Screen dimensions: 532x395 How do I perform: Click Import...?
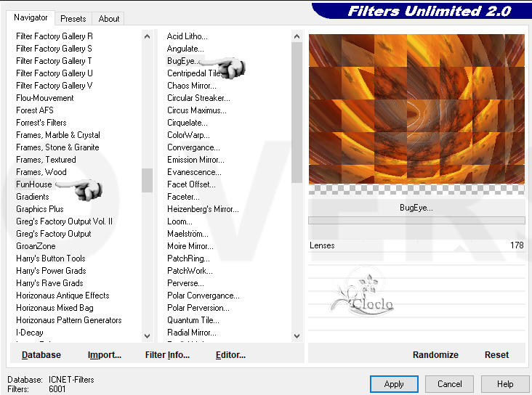pyautogui.click(x=105, y=355)
